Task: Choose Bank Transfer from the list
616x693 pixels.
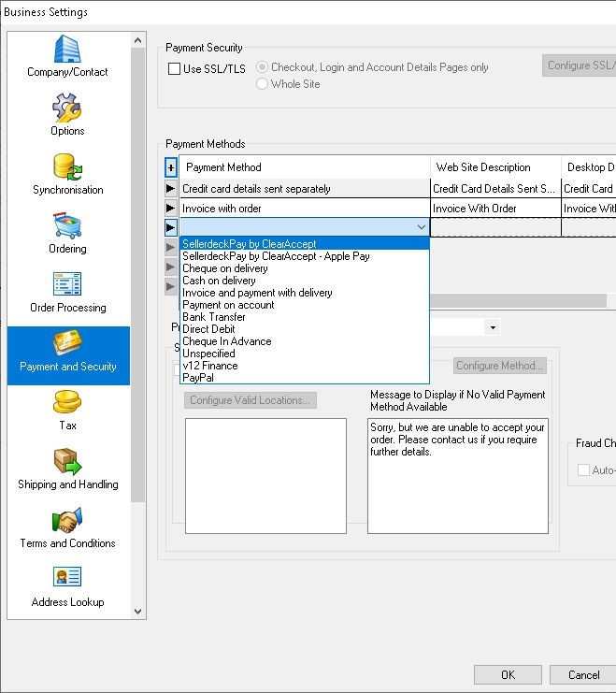Action: tap(305, 317)
